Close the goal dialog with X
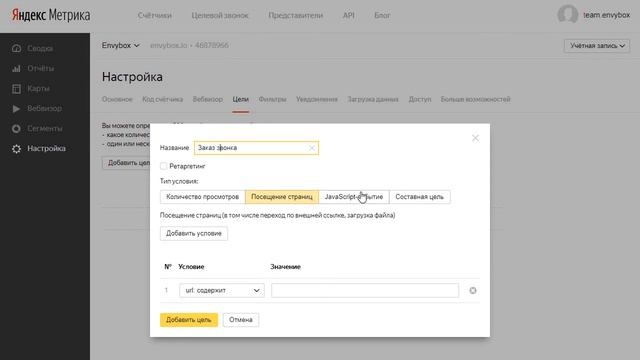 click(x=475, y=138)
